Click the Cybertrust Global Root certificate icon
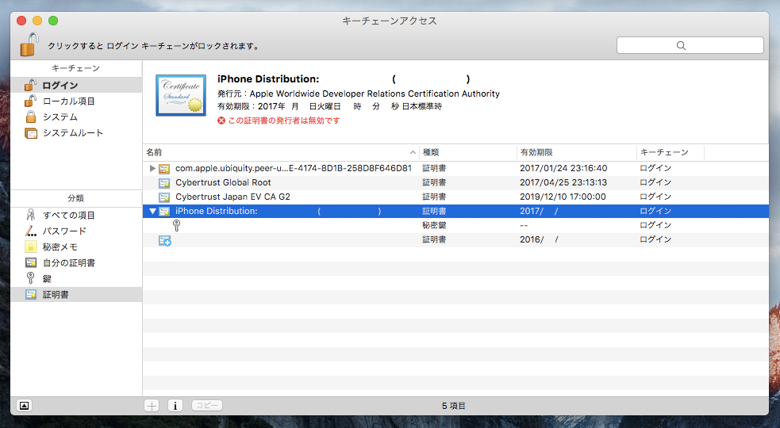 164,183
